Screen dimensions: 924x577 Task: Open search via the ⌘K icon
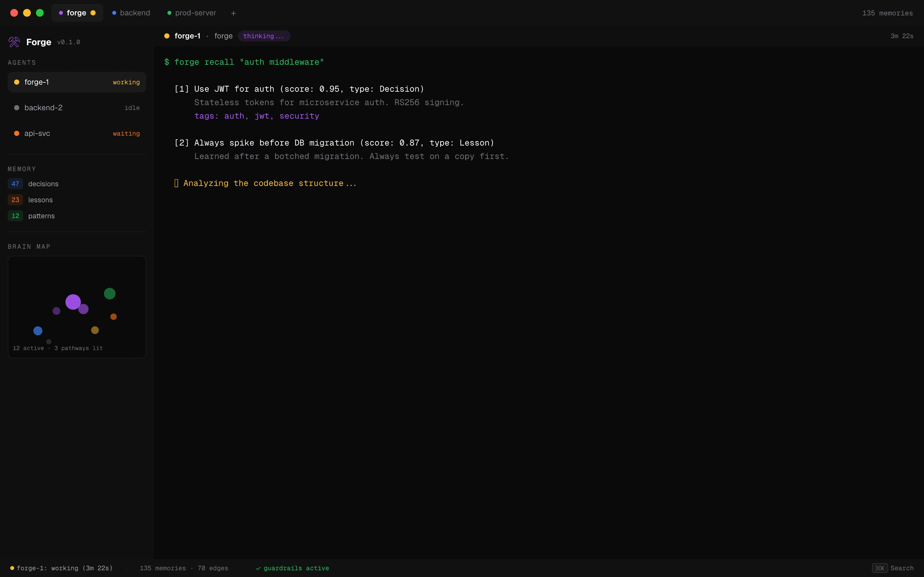pos(880,568)
